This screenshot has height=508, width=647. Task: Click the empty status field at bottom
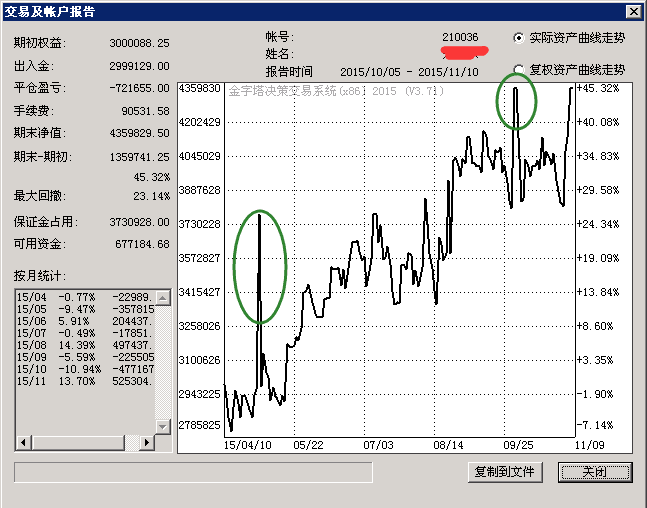pyautogui.click(x=192, y=472)
